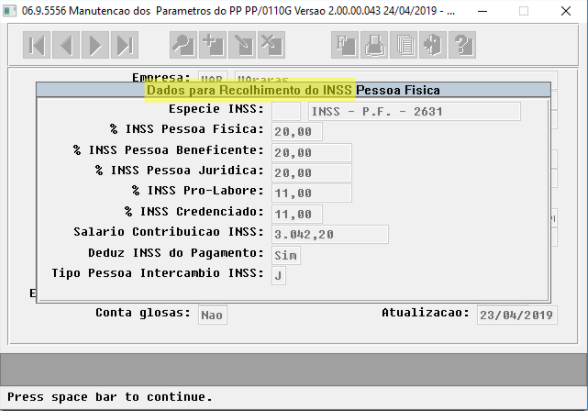Click the Conta glosas label
Image resolution: width=588 pixels, height=411 pixels.
pyautogui.click(x=143, y=313)
